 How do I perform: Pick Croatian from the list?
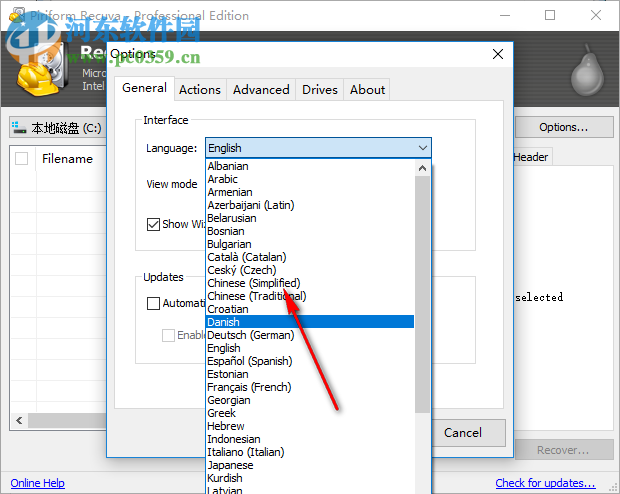pos(310,309)
